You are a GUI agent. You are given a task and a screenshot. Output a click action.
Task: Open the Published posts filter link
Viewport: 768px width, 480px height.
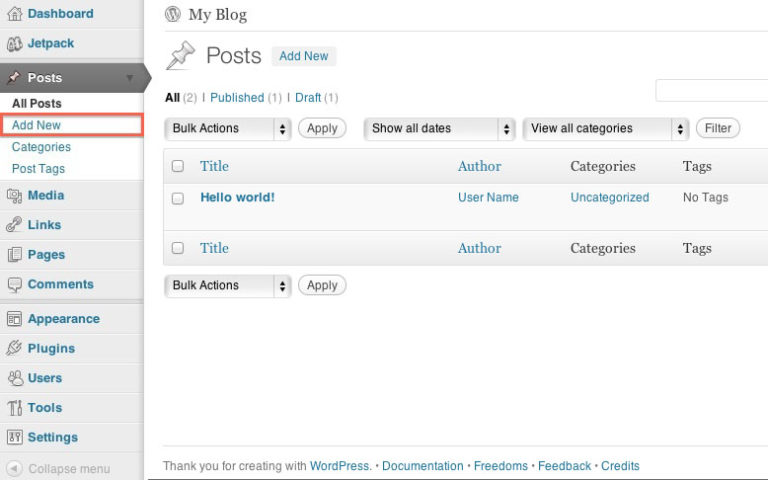coord(237,97)
